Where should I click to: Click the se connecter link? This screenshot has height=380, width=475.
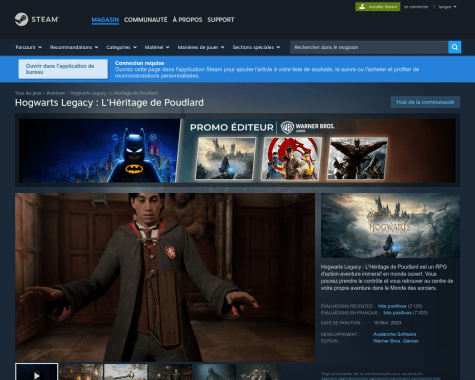(x=416, y=7)
